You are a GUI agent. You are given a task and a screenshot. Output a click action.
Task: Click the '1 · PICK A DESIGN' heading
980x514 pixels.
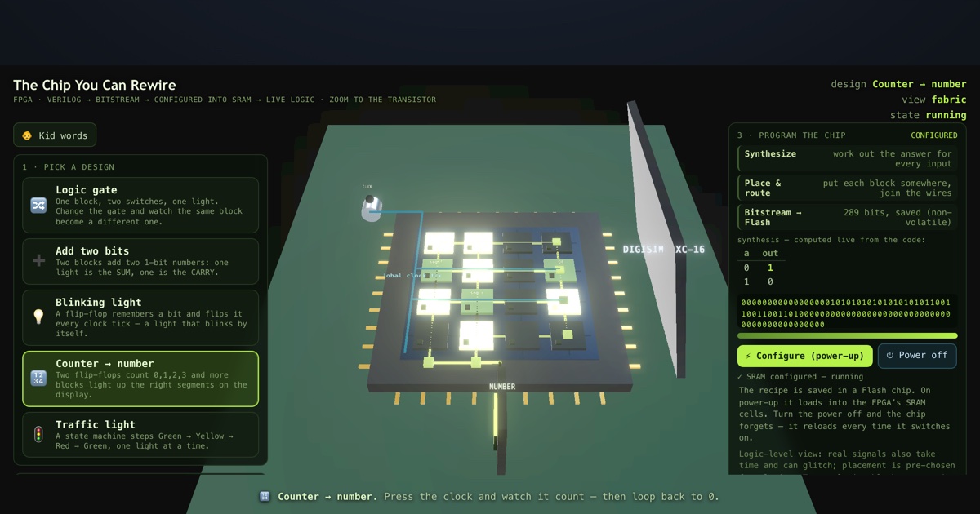pos(69,167)
